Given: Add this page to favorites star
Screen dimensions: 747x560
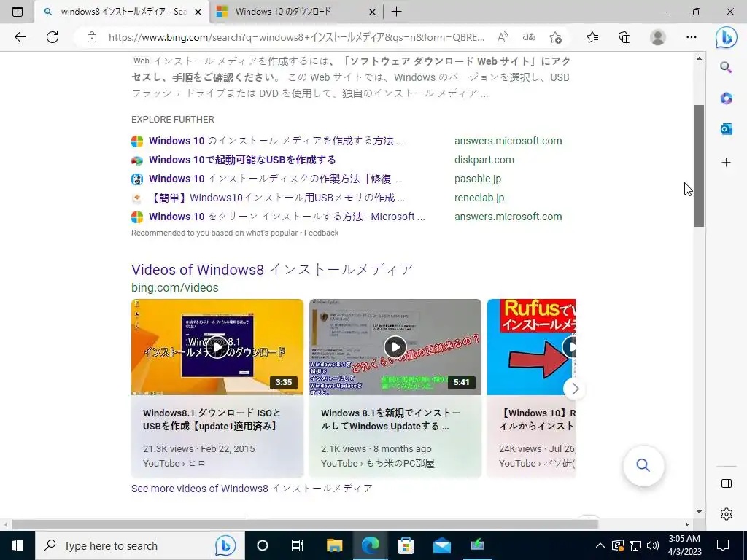Looking at the screenshot, I should (555, 37).
